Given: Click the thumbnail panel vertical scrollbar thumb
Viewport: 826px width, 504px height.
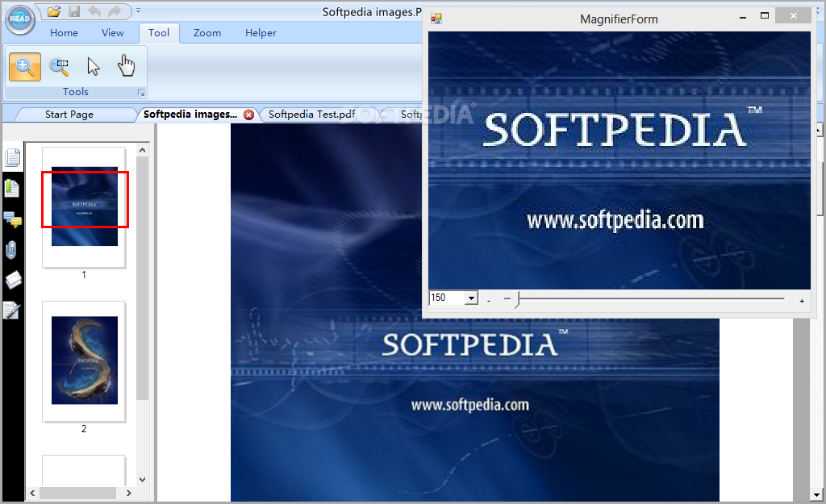Looking at the screenshot, I should click(142, 278).
